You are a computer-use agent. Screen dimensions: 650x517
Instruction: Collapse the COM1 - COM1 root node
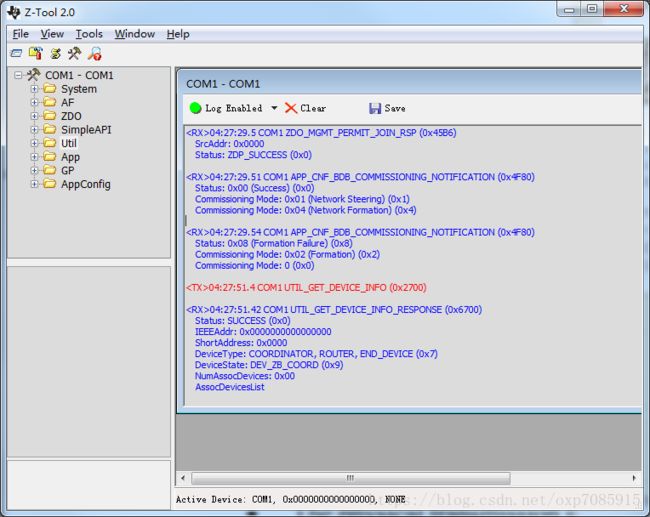coord(19,75)
